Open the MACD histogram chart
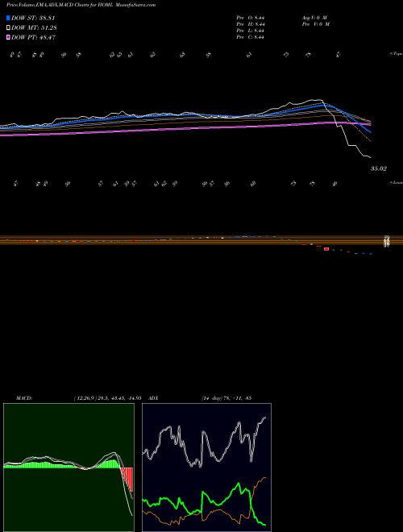 point(69,468)
